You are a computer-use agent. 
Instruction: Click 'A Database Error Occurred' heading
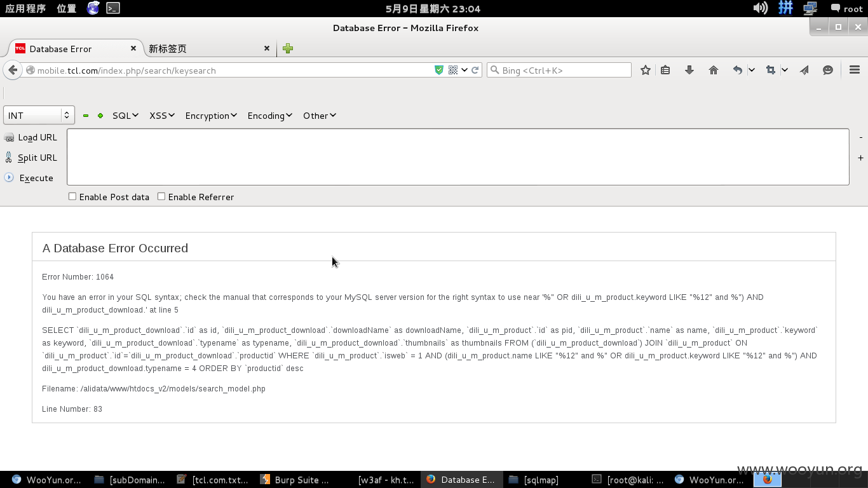tap(115, 248)
